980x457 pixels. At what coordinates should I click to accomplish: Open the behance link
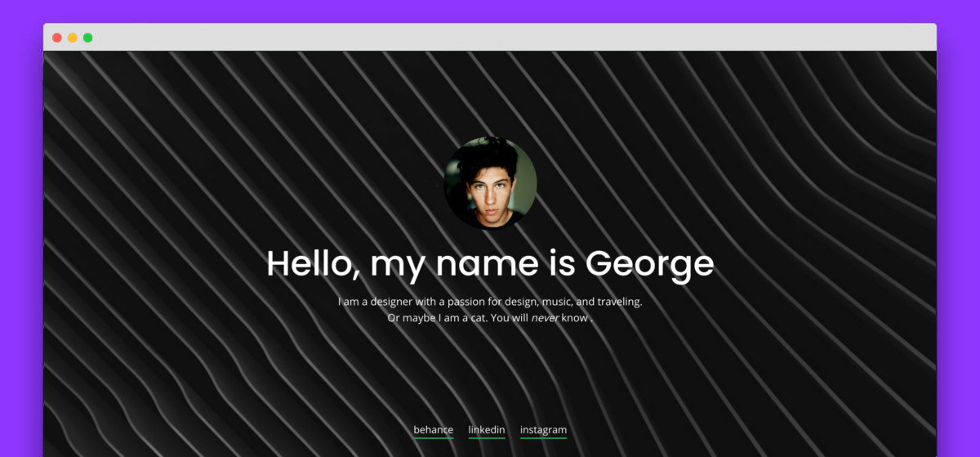coord(433,430)
